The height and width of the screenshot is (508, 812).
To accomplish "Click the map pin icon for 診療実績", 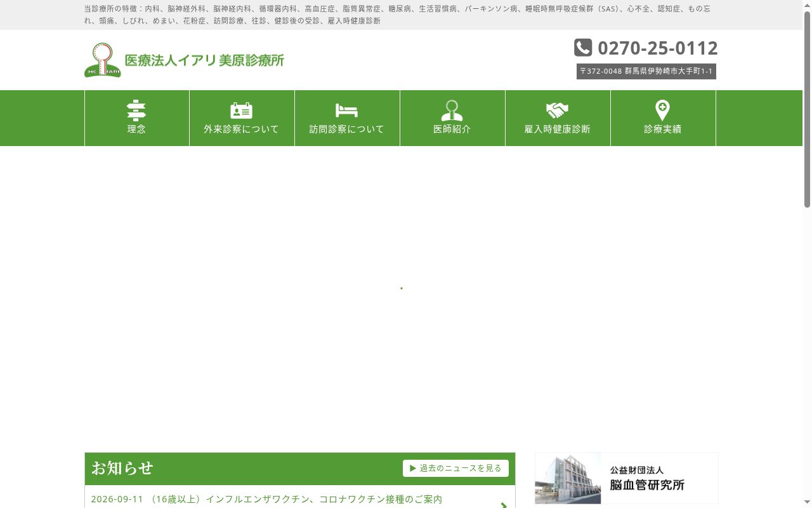I will (x=662, y=110).
